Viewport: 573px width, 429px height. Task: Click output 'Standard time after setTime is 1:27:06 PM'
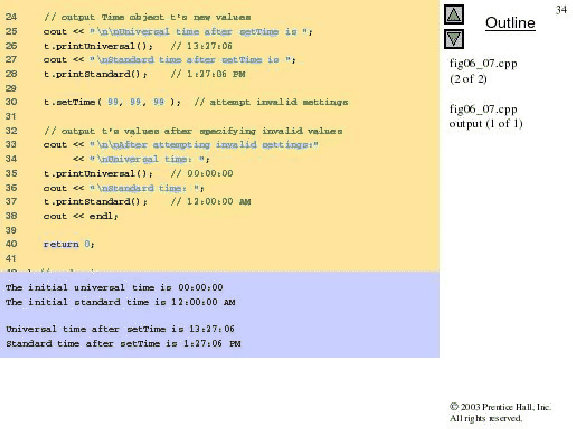(x=123, y=344)
